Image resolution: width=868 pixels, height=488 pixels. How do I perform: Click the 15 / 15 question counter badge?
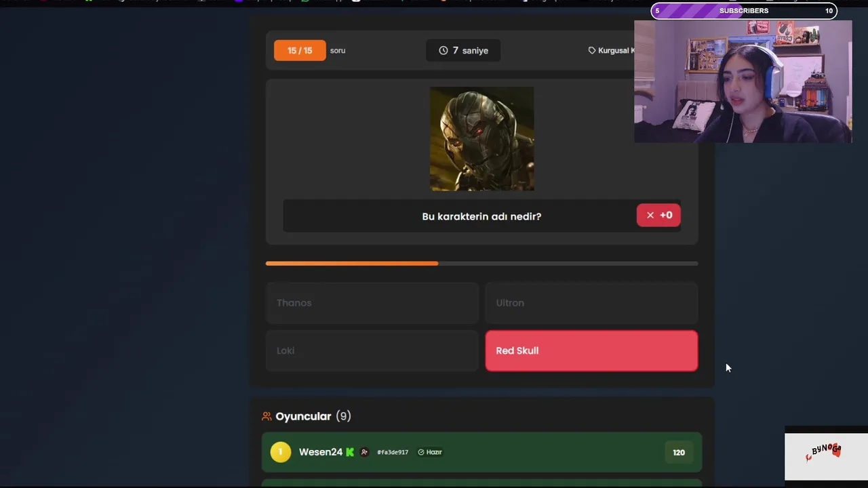click(300, 50)
